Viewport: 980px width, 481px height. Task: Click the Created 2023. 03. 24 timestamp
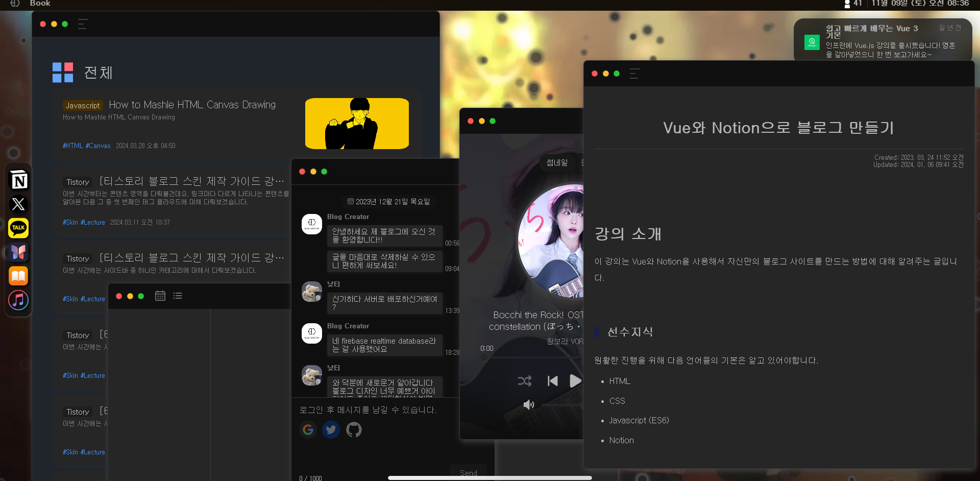point(919,157)
